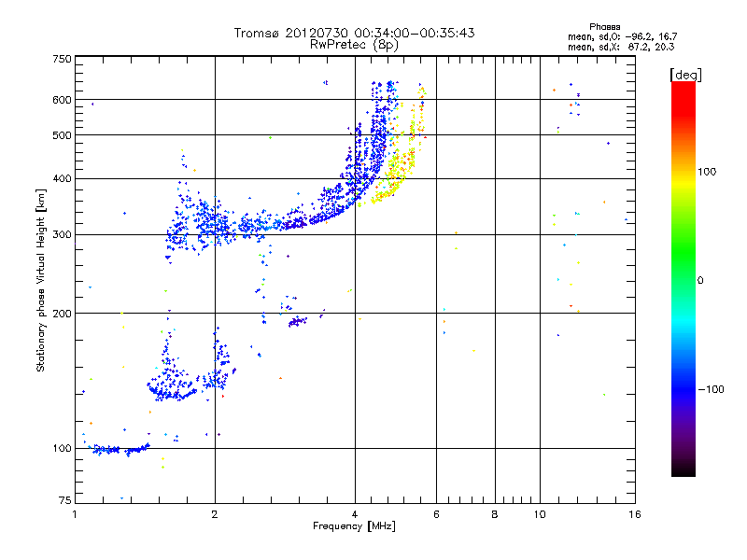Click the y-axis label "500"
The width and height of the screenshot is (747, 560).
63,135
